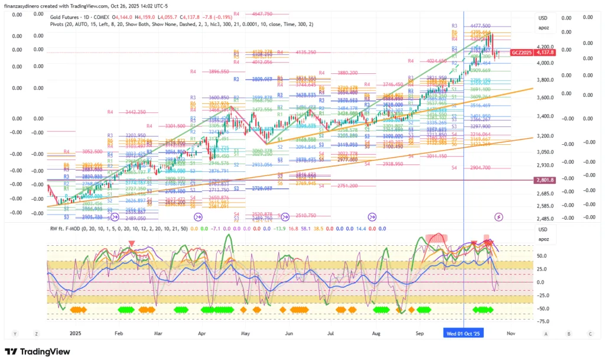The height and width of the screenshot is (364, 605).
Task: Open the USD currency selector on price pane
Action: click(544, 18)
